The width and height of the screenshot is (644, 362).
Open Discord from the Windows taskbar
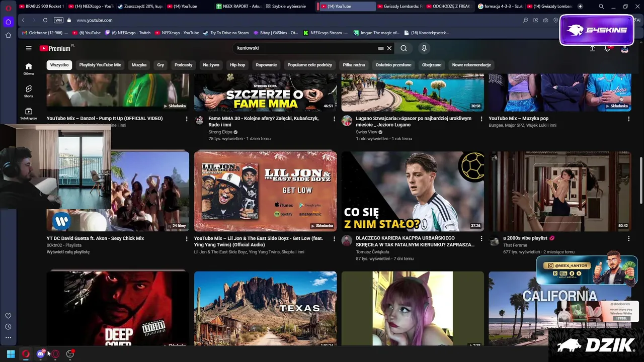click(x=41, y=354)
